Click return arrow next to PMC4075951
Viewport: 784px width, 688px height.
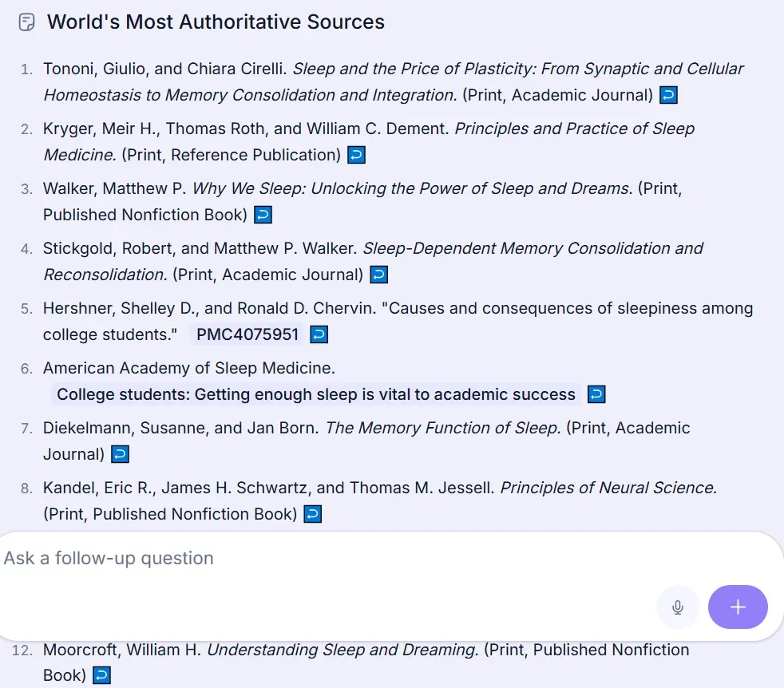[319, 335]
